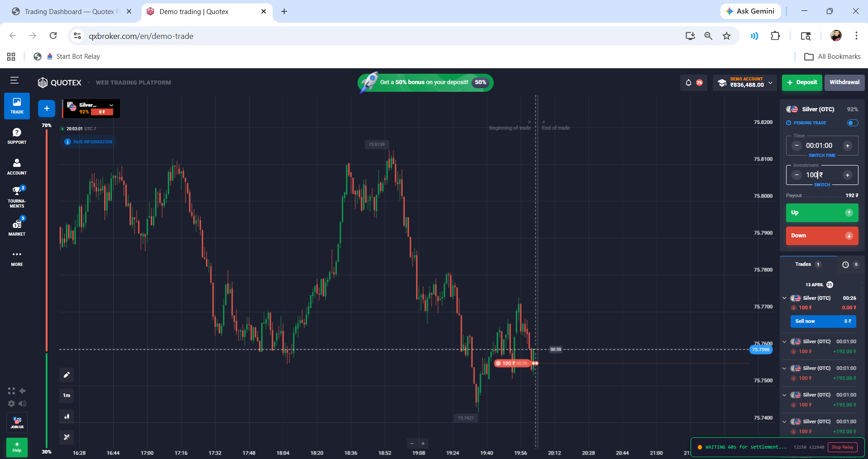The height and width of the screenshot is (459, 868).
Task: Click the green Deposit button
Action: coord(802,82)
